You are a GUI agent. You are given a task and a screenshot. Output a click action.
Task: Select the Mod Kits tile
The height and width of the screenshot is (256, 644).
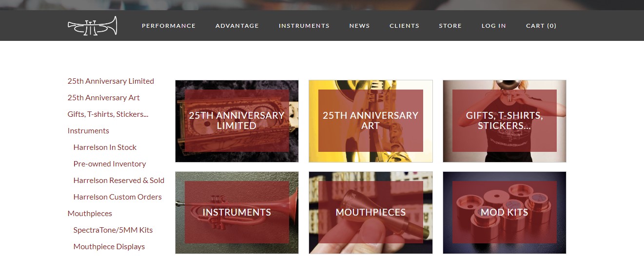point(505,213)
